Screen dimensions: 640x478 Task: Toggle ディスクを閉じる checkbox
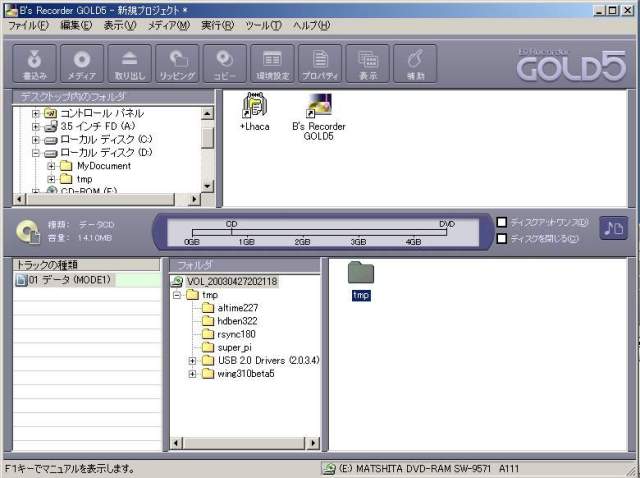502,238
